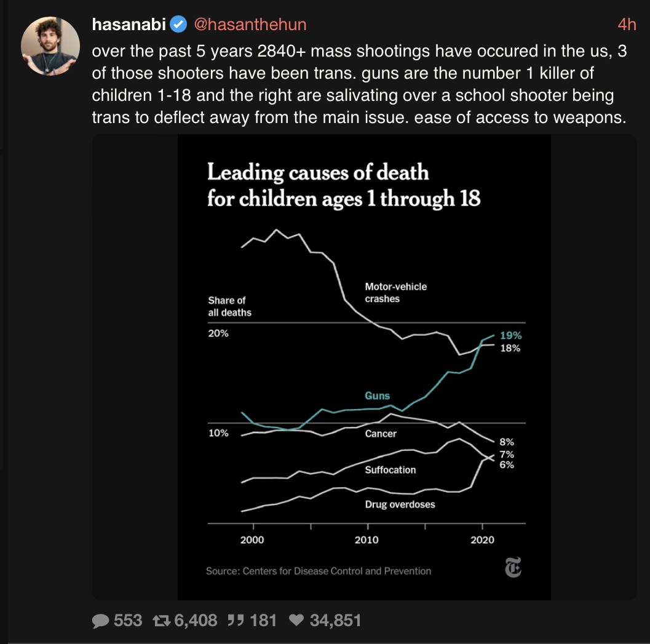Open hasanabi's profile avatar

[x=50, y=46]
